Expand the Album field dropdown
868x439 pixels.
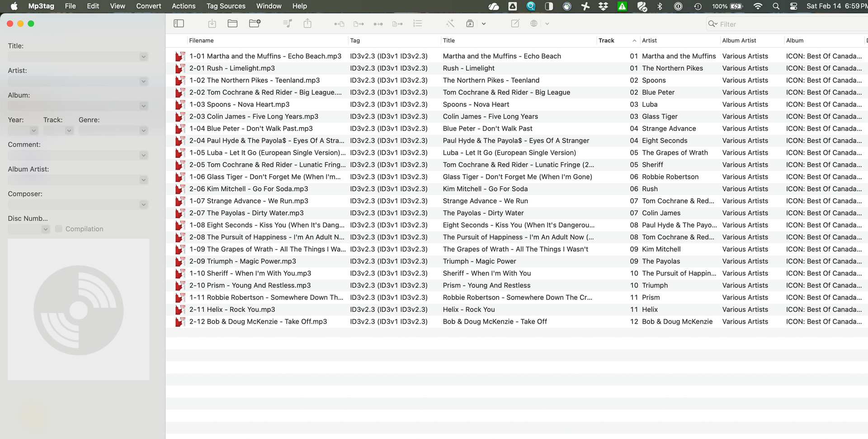click(143, 106)
